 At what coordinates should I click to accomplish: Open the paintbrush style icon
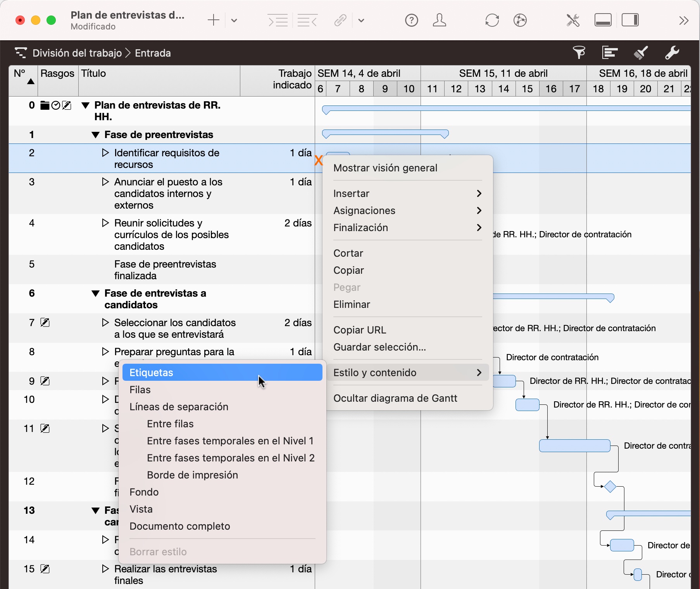pos(641,53)
